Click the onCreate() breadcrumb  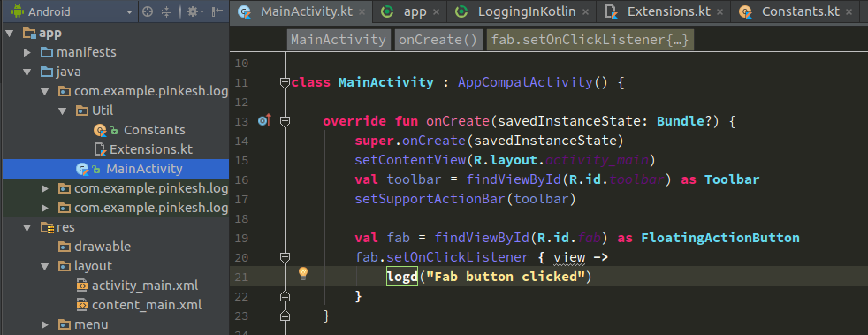438,40
